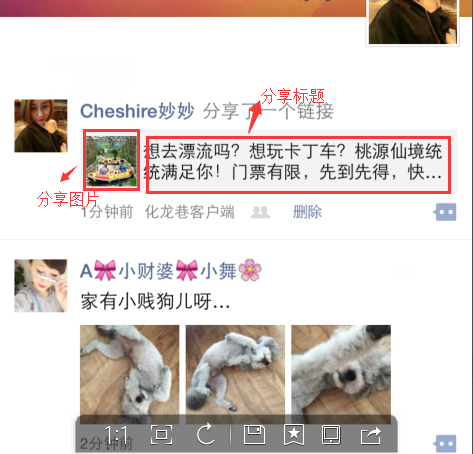Click the bookmark star icon
Viewport: 473px width, 454px height.
coord(294,435)
